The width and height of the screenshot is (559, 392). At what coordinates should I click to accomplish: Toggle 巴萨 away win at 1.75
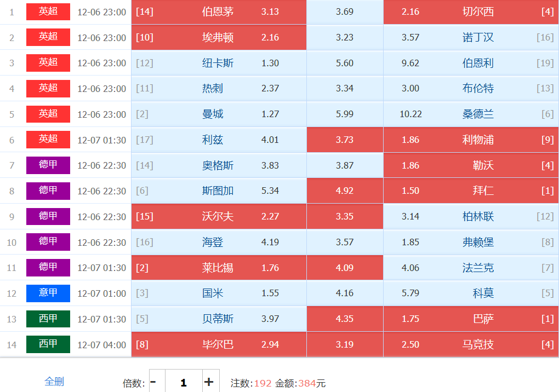pyautogui.click(x=470, y=319)
